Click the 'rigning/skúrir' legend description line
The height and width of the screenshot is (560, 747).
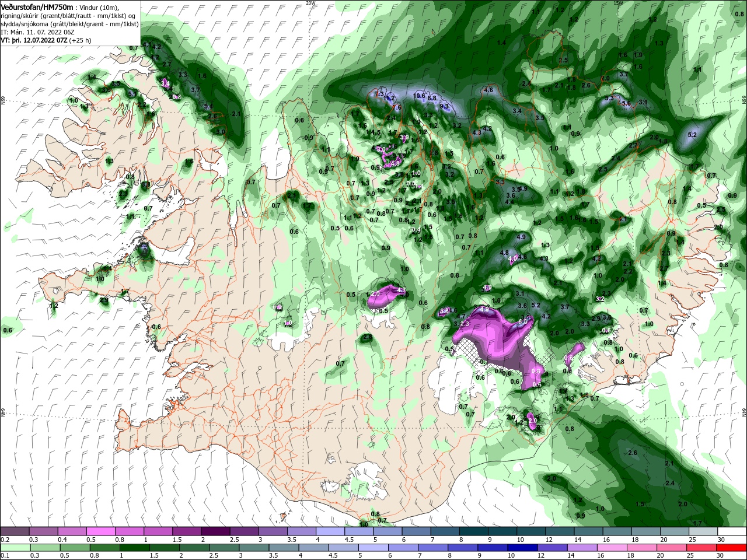(69, 16)
